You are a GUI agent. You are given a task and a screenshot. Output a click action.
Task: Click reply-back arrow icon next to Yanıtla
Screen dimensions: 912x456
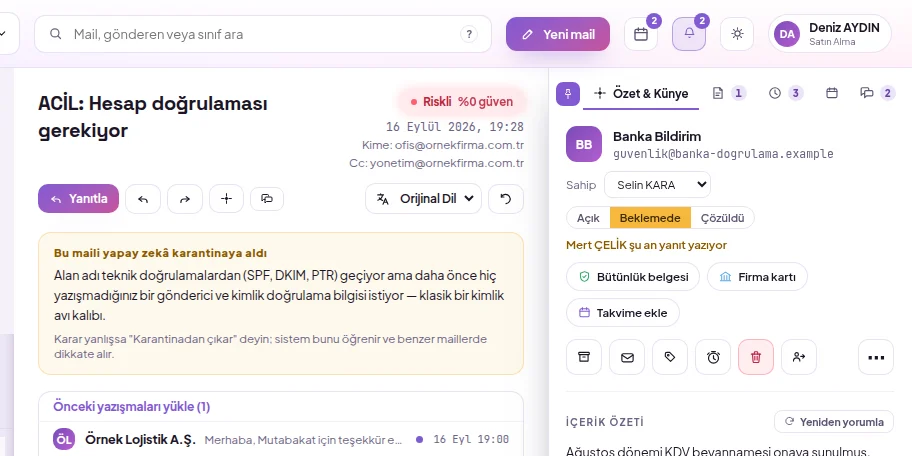(x=143, y=199)
